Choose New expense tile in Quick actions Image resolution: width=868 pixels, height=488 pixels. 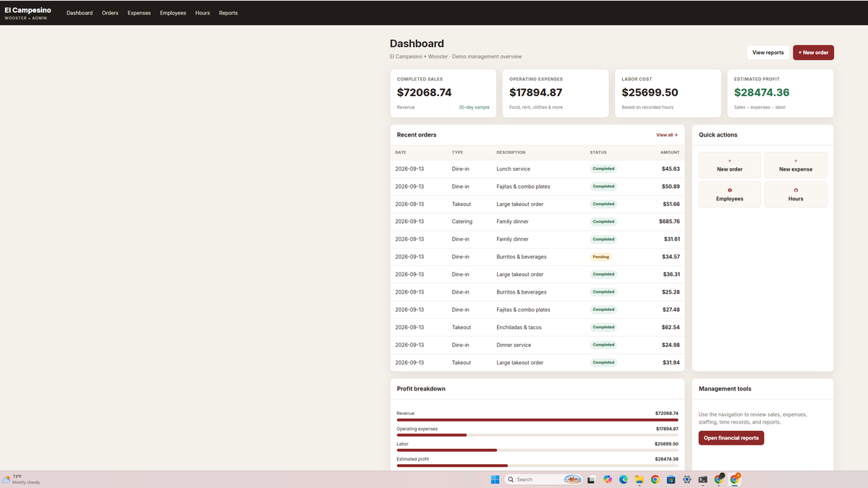796,165
